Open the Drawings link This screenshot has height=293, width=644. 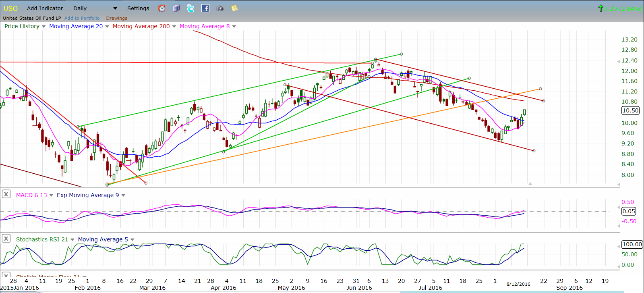[x=117, y=18]
